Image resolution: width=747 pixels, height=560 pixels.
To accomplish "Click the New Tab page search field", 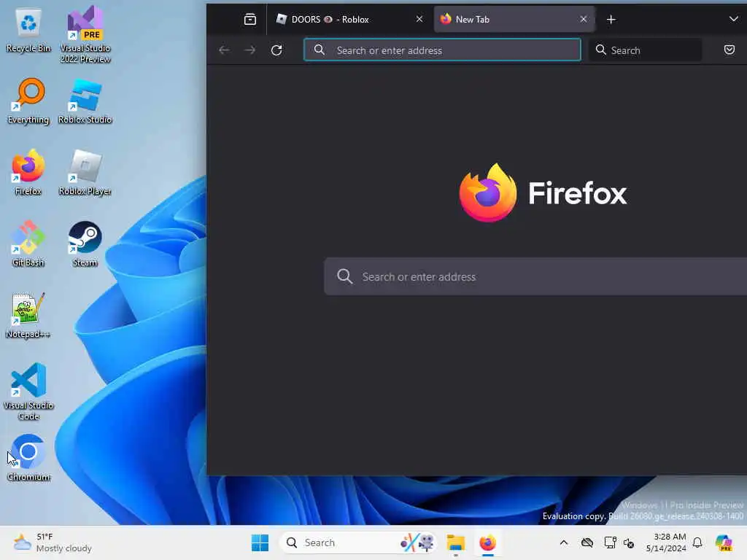I will [535, 276].
